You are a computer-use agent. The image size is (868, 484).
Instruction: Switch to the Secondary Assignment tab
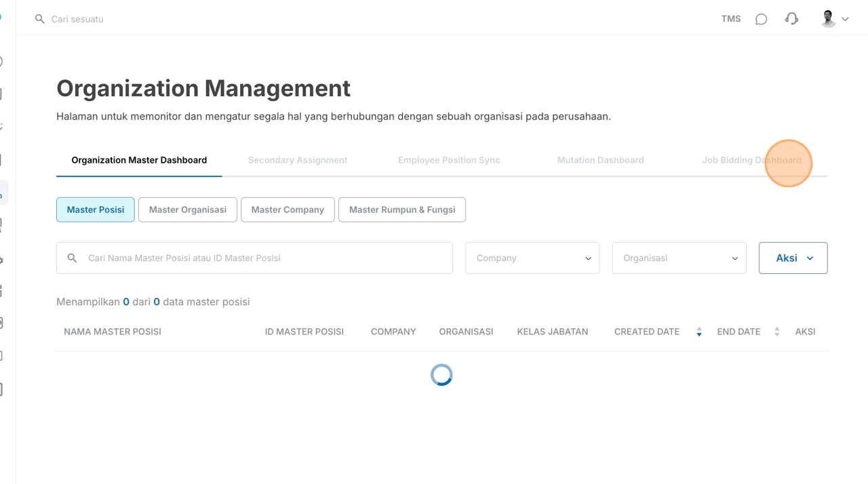298,161
